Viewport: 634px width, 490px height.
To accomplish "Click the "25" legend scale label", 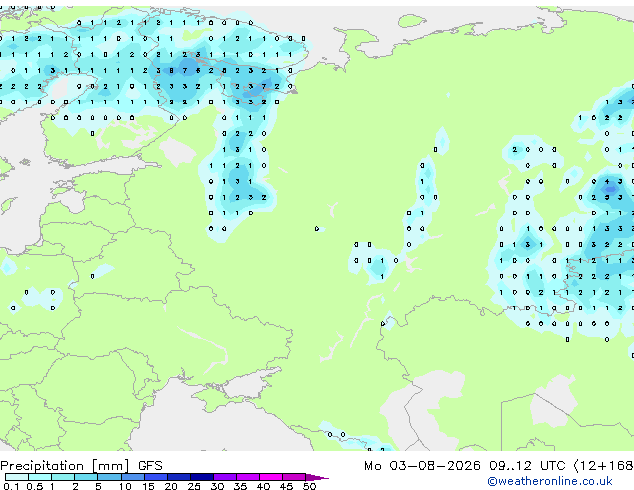I will [x=194, y=486].
